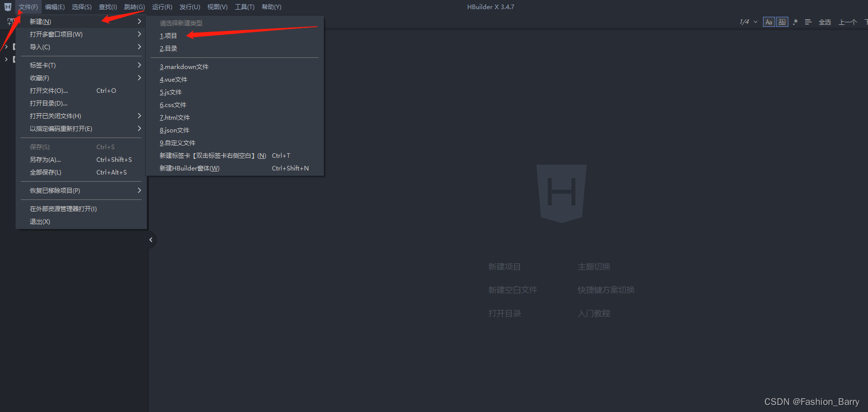Click the 快捷键方案切换 welcome link
The width and height of the screenshot is (868, 412).
pos(606,290)
